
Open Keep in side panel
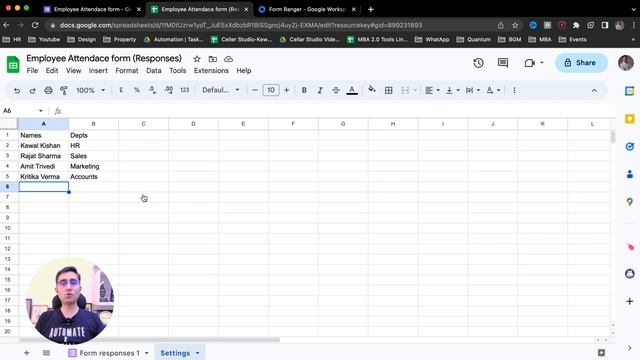coord(630,119)
